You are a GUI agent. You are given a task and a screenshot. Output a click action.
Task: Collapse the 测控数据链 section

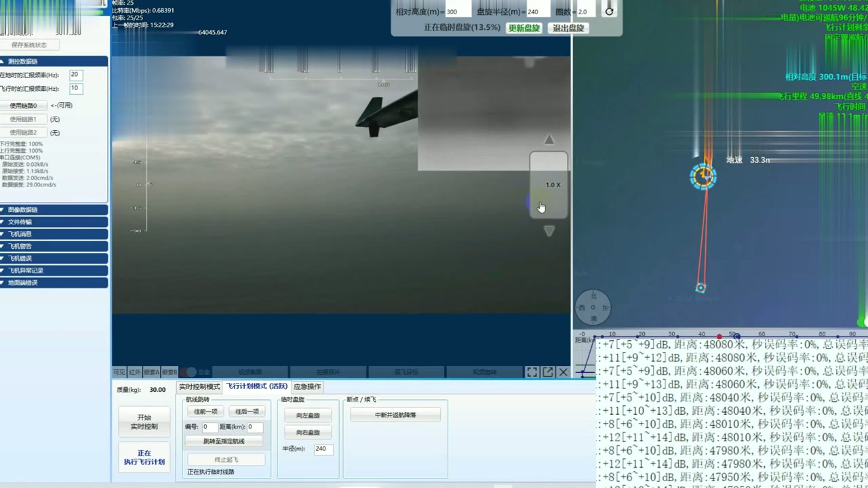54,62
